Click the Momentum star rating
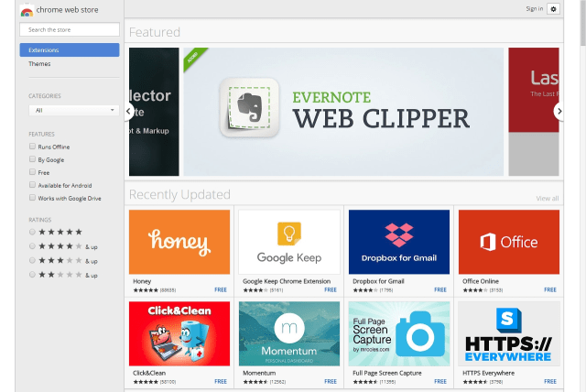 [x=255, y=382]
